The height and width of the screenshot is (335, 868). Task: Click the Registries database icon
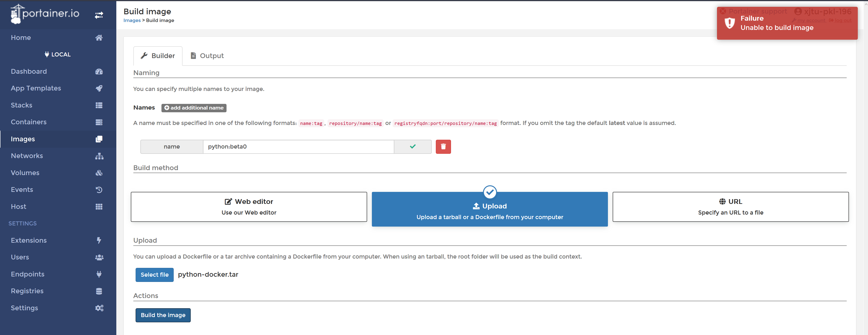click(99, 291)
